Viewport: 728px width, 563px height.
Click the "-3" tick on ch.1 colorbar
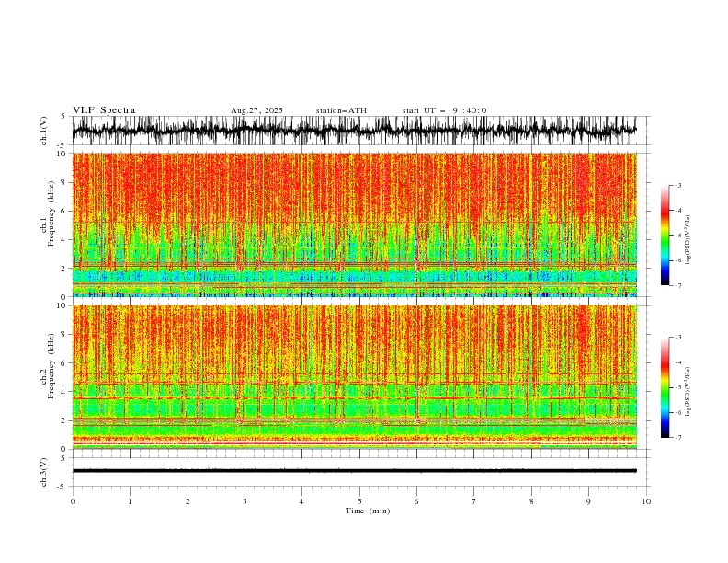coord(678,185)
